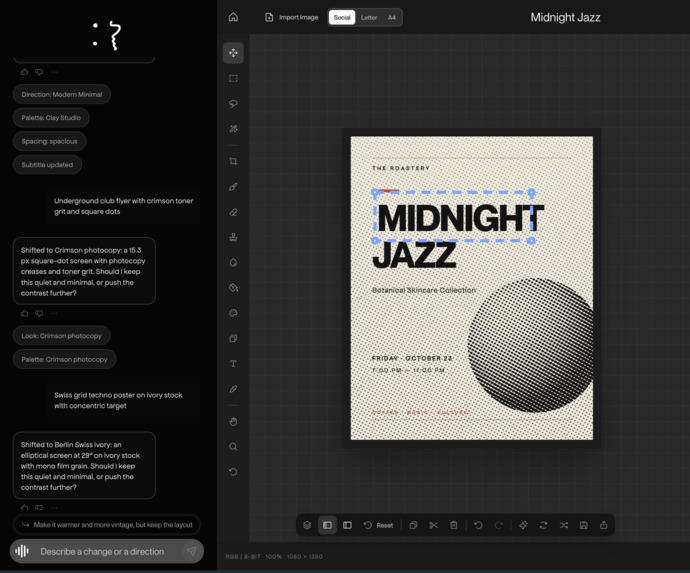
Task: Select the Text tool
Action: point(233,364)
